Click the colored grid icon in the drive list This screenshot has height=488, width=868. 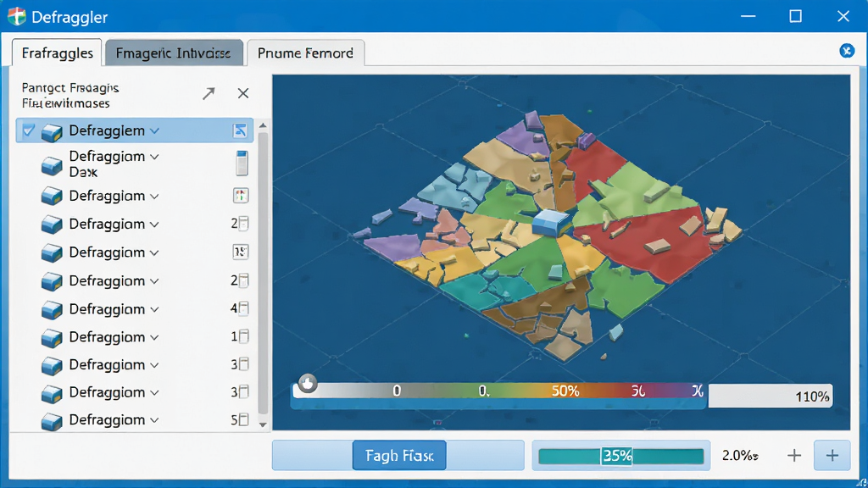pyautogui.click(x=240, y=196)
